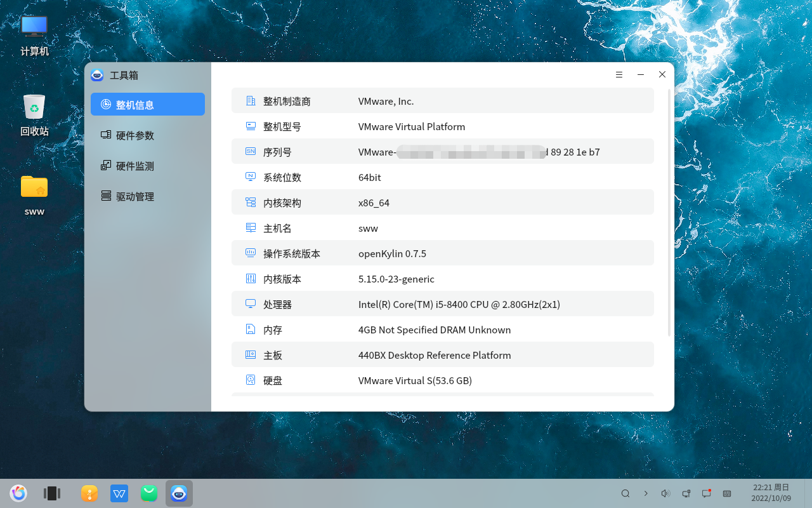Click the 内存 row icon

(x=251, y=329)
